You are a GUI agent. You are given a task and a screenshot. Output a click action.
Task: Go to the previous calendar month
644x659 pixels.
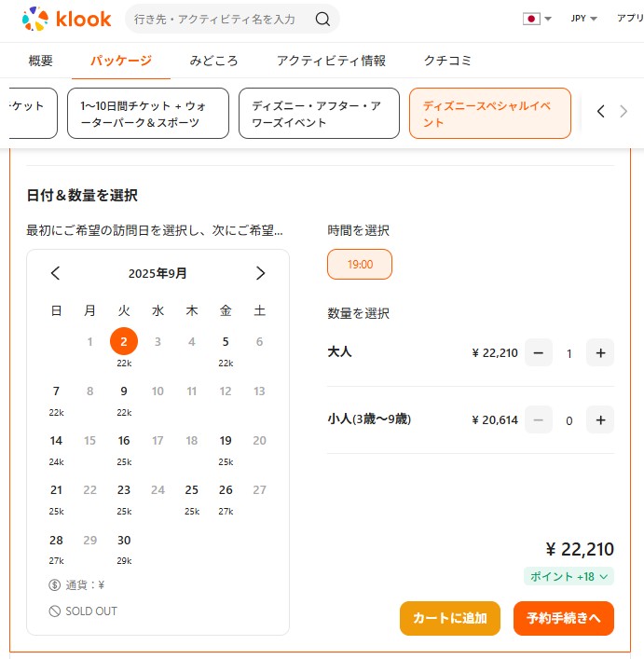click(55, 273)
